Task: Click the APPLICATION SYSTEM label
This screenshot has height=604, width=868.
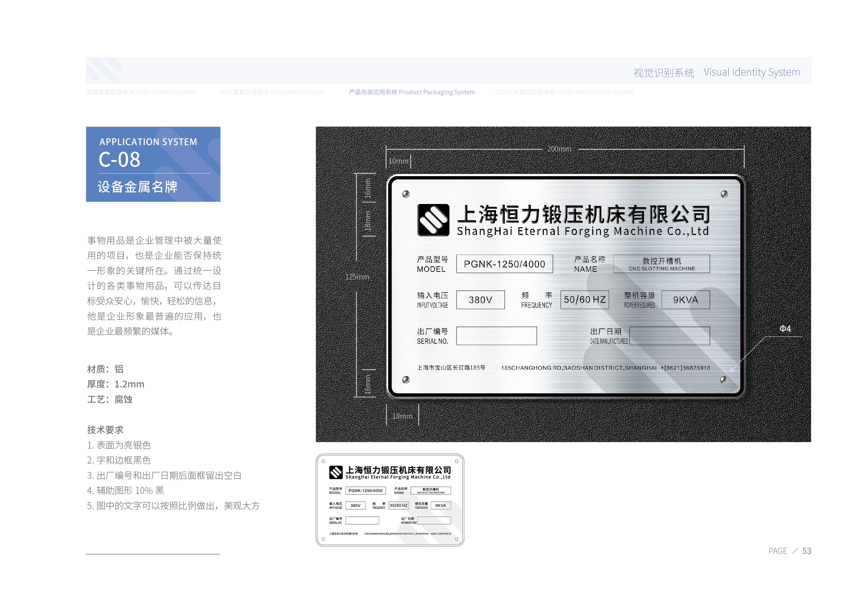Action: tap(148, 142)
